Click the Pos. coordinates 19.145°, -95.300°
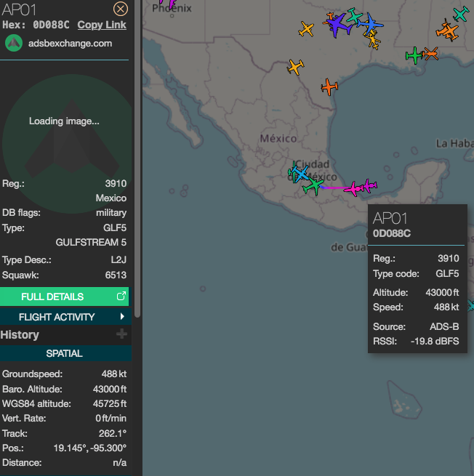Image resolution: width=474 pixels, height=476 pixels. pos(90,448)
